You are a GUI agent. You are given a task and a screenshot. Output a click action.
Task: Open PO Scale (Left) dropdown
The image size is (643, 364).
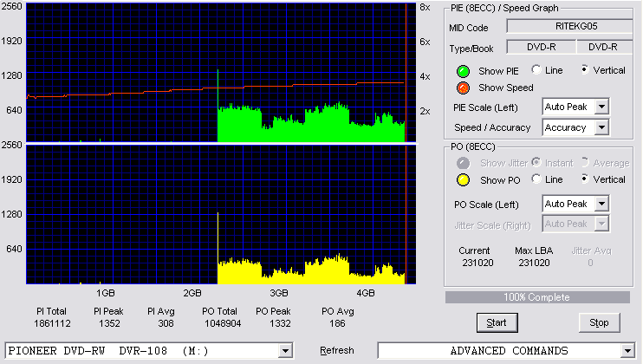coord(601,204)
